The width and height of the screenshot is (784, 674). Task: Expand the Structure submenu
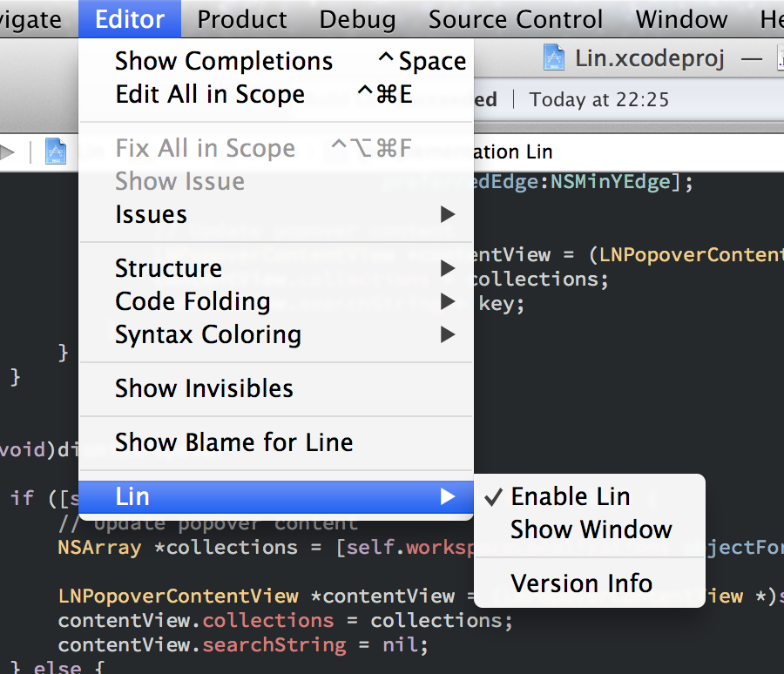(168, 268)
